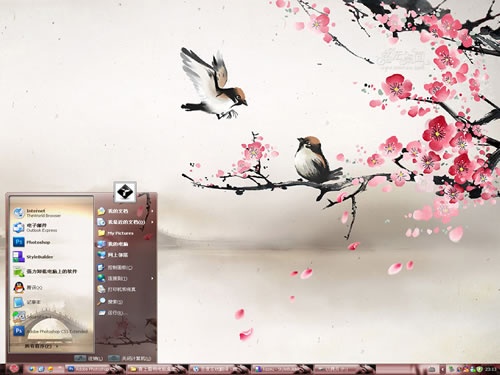Click the user avatar picture on Start menu
The width and height of the screenshot is (500, 375).
pos(125,192)
